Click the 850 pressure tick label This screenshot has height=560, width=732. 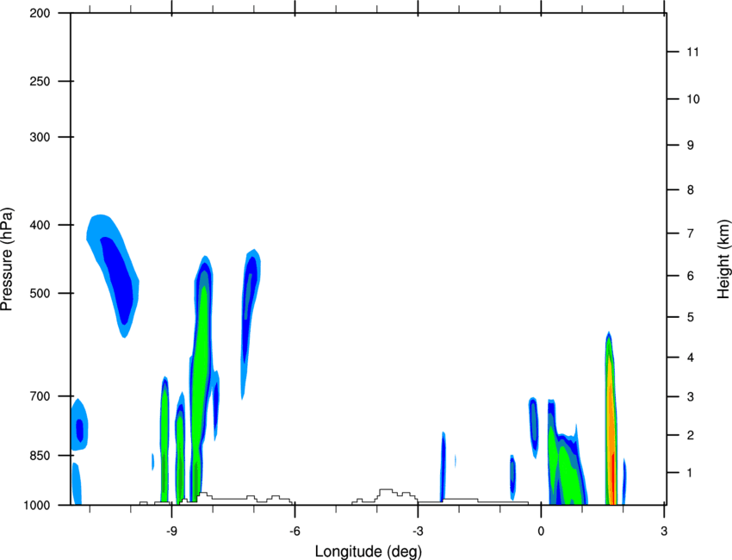40,456
